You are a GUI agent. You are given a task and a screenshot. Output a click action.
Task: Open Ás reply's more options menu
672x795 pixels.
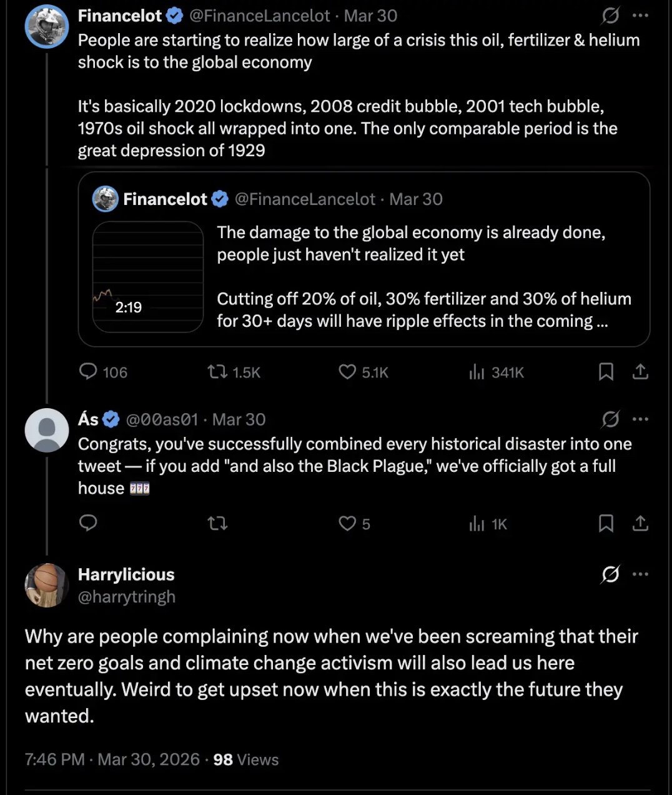coord(640,419)
